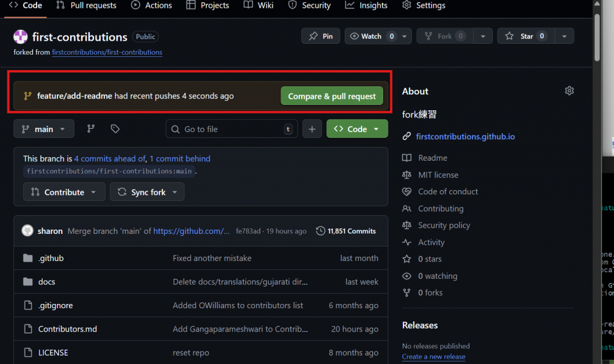Image resolution: width=614 pixels, height=364 pixels.
Task: Click the eye icon beside 0 watching
Action: (x=407, y=276)
